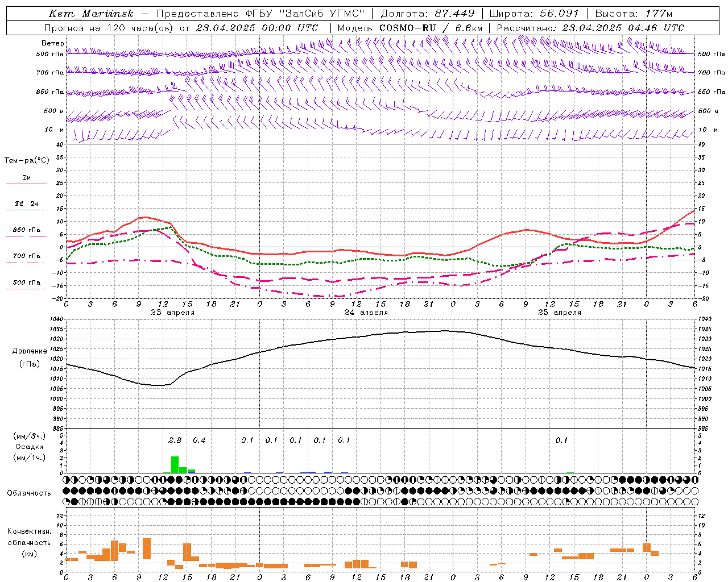Click the 'Модель COSMO-RU / 6.6км' label
This screenshot has height=582, width=728.
pyautogui.click(x=410, y=28)
